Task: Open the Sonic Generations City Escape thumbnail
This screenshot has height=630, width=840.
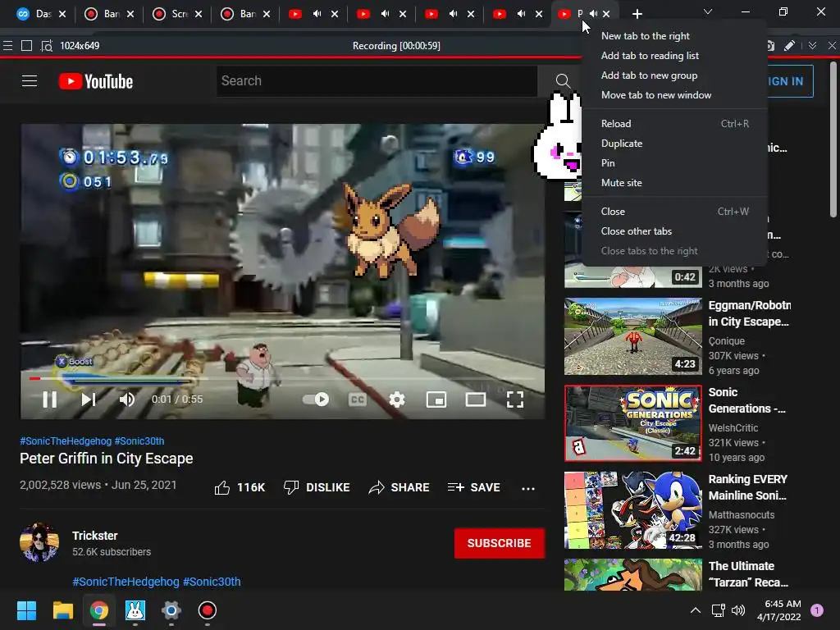Action: coord(632,423)
